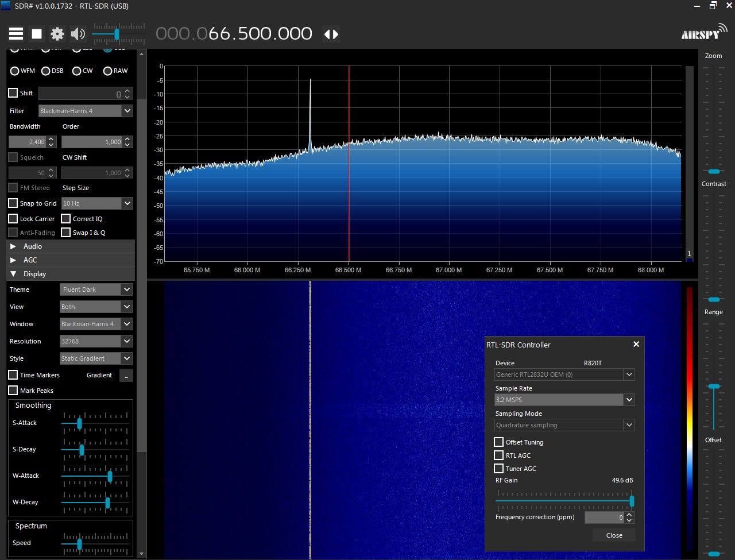Click the Close button in controller dialog
Screen dimensions: 735x560
[x=614, y=535]
